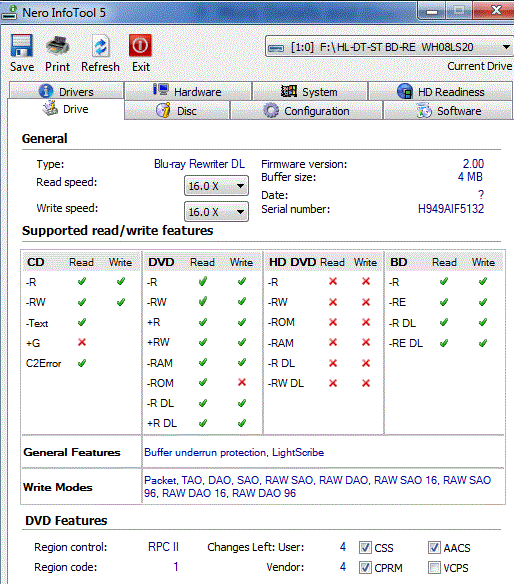Click the CD -RW write checkmark

(121, 302)
